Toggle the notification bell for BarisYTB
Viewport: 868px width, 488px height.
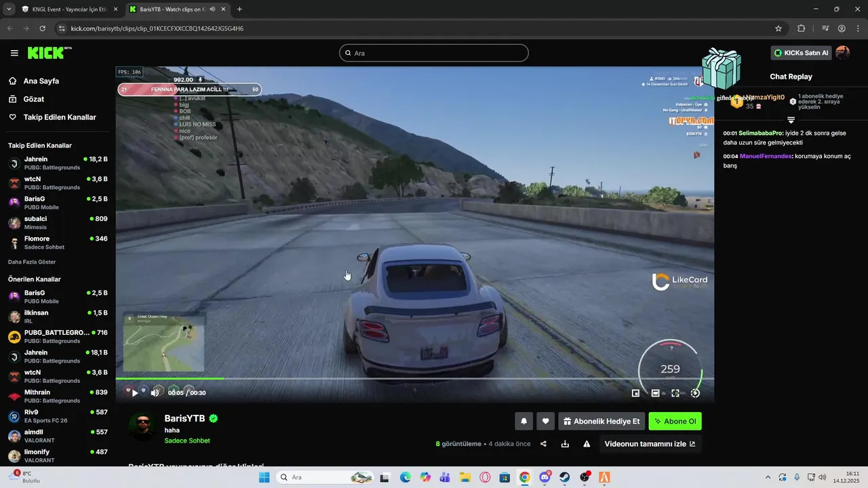point(524,421)
